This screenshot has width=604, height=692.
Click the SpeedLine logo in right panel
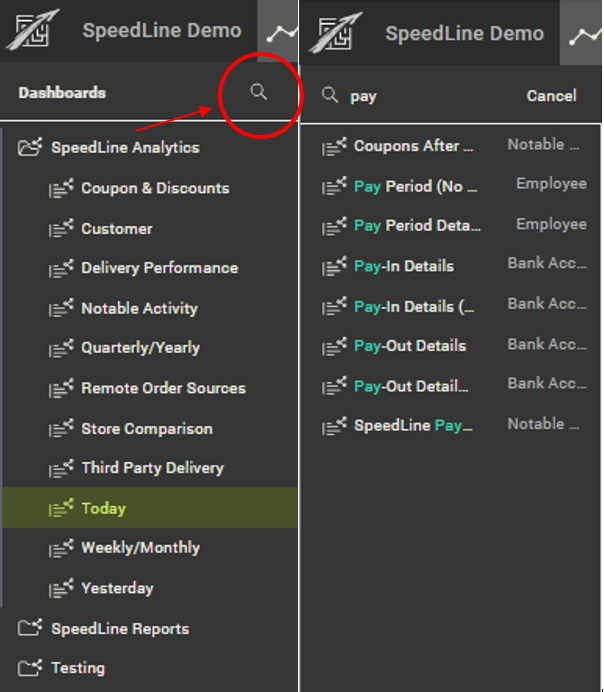tap(336, 32)
